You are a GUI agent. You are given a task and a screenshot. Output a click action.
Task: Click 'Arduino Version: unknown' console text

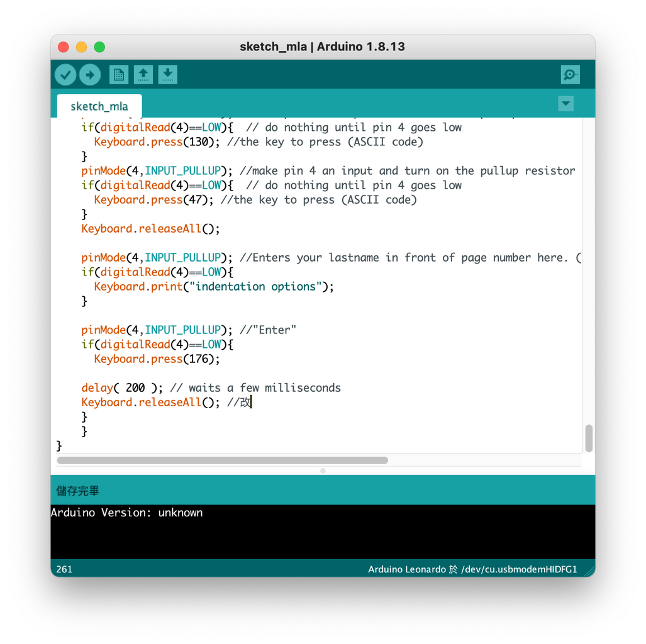pyautogui.click(x=126, y=513)
